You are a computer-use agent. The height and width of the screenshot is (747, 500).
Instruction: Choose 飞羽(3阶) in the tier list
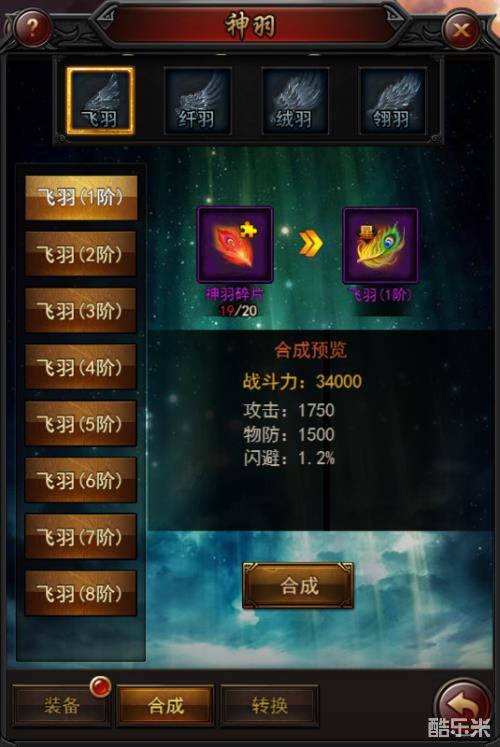[81, 311]
